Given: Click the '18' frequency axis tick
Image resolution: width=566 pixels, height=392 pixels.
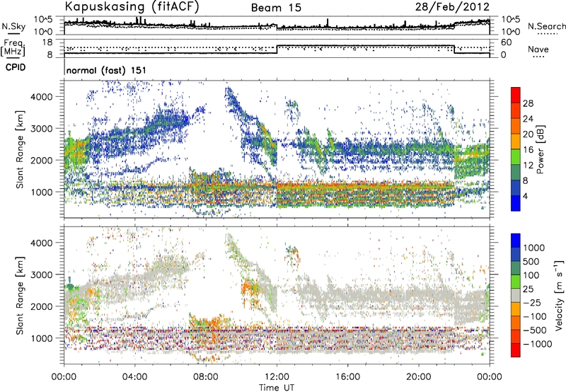Looking at the screenshot, I should (x=47, y=42).
